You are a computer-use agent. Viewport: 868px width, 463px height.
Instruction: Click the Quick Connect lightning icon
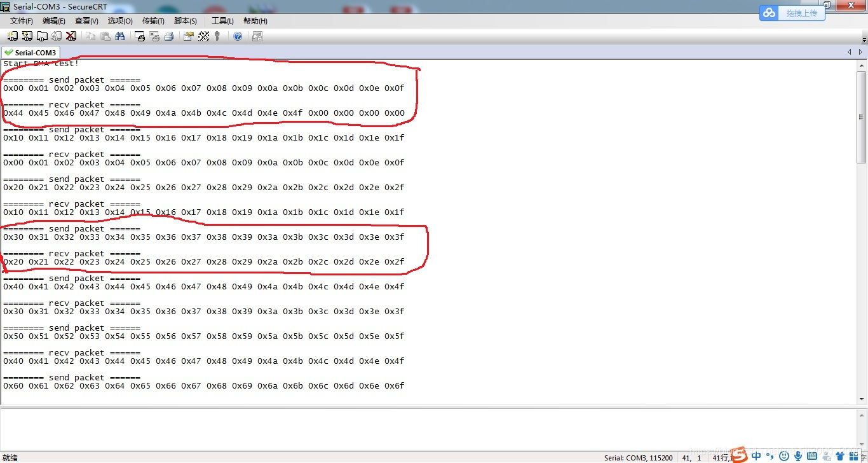coord(27,36)
